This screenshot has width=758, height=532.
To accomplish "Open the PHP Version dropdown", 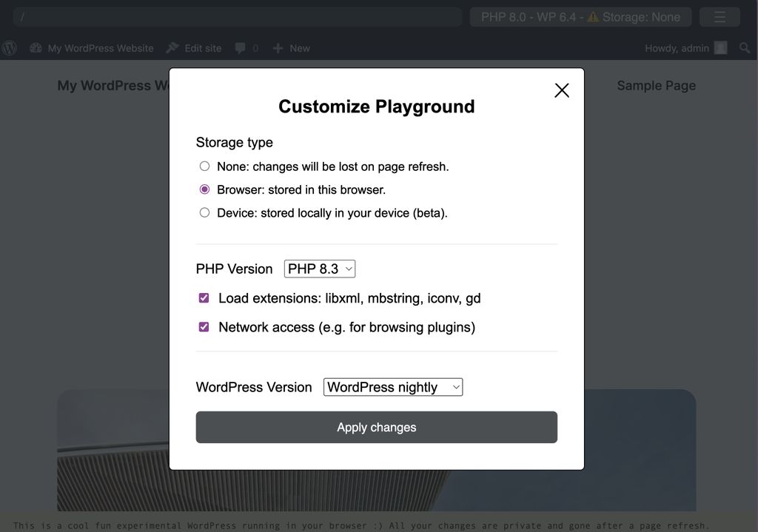I will (320, 269).
